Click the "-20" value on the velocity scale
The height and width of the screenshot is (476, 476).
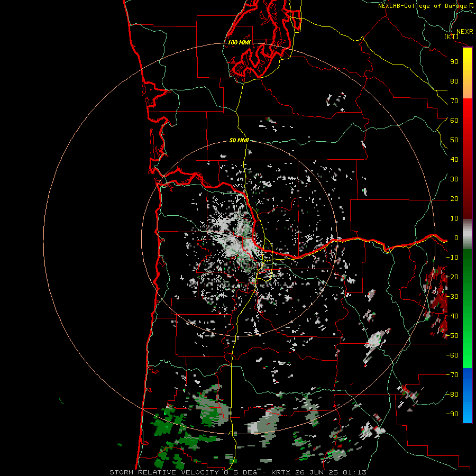point(452,277)
